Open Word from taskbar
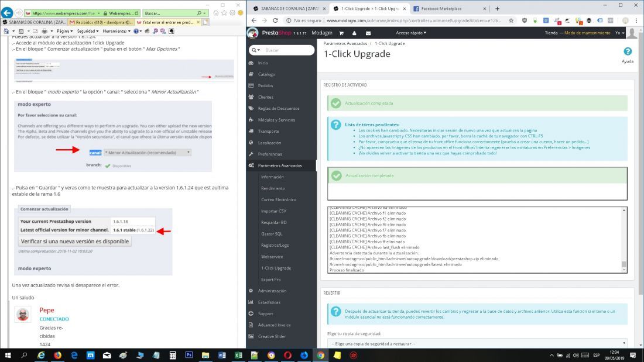Image resolution: width=644 pixels, height=362 pixels. coord(222,356)
